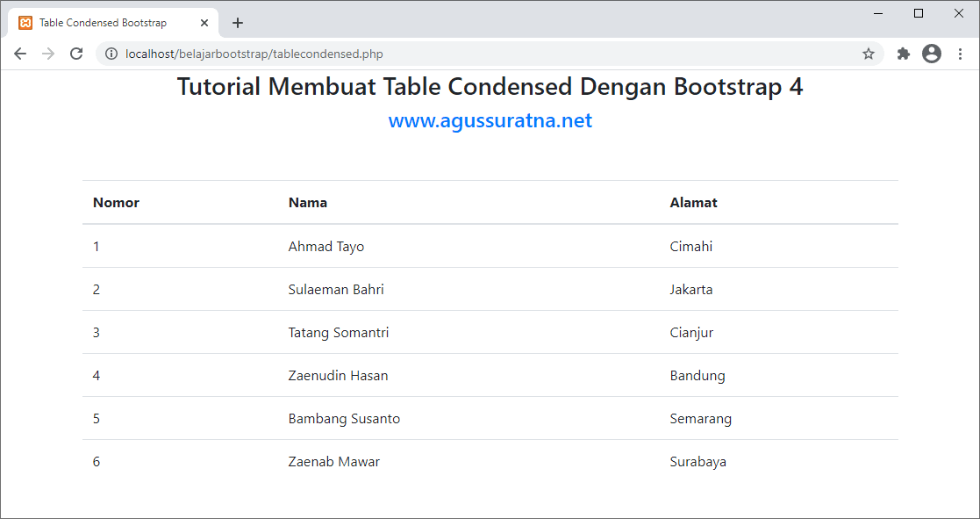Screen dimensions: 980x519
Task: Open Chrome's three-dot menu
Action: click(960, 54)
